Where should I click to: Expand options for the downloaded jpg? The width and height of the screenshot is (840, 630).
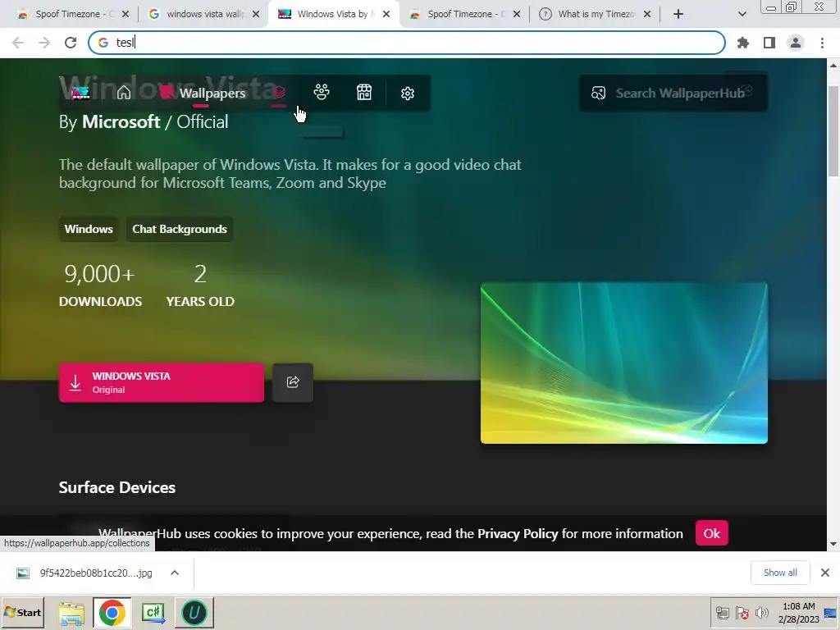[175, 573]
